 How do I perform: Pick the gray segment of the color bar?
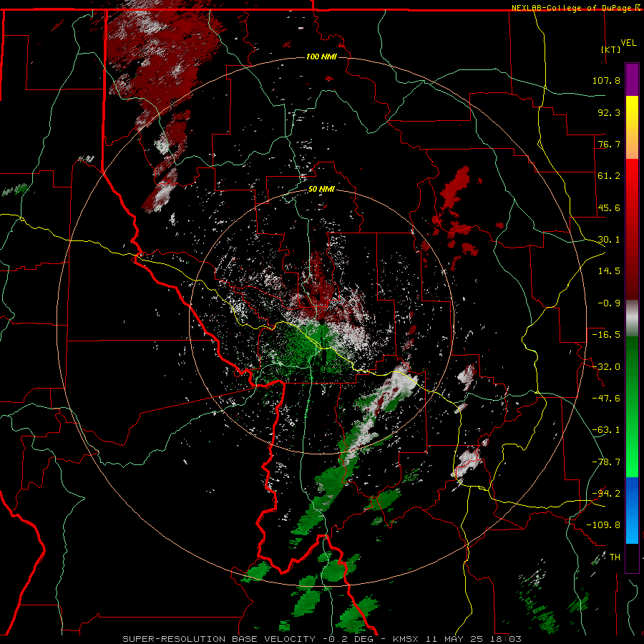pyautogui.click(x=632, y=318)
